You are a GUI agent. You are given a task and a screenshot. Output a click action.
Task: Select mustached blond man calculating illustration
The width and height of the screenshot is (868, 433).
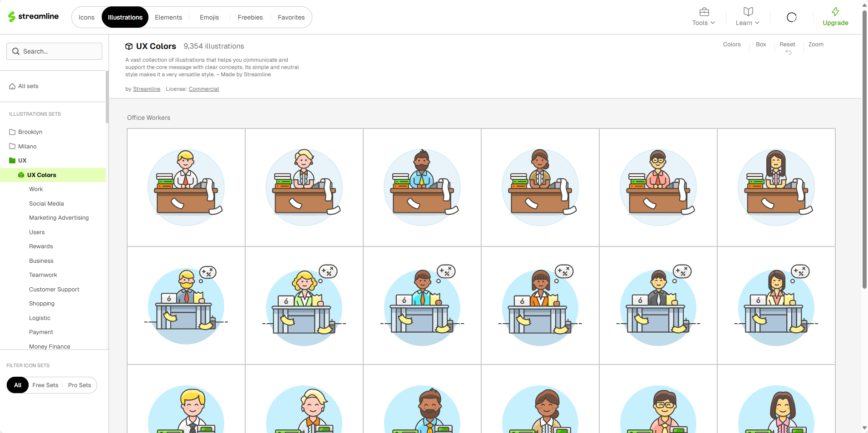coord(186,305)
